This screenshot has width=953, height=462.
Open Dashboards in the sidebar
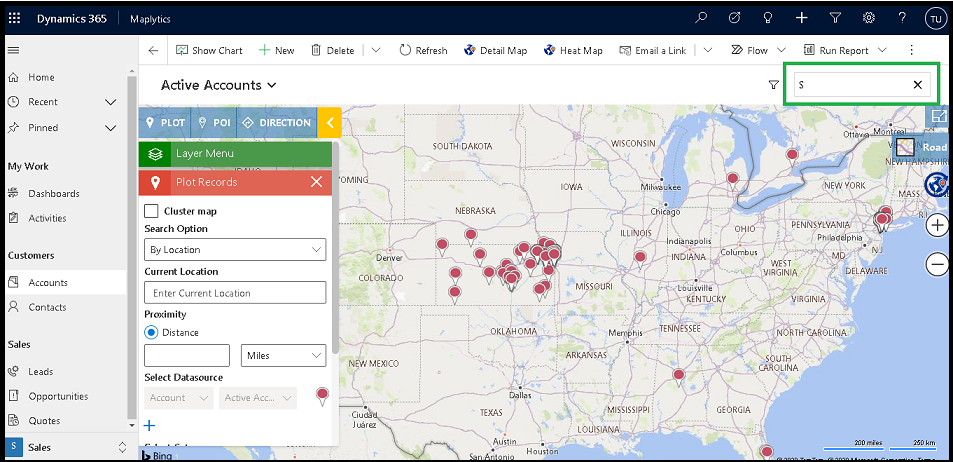(x=54, y=193)
